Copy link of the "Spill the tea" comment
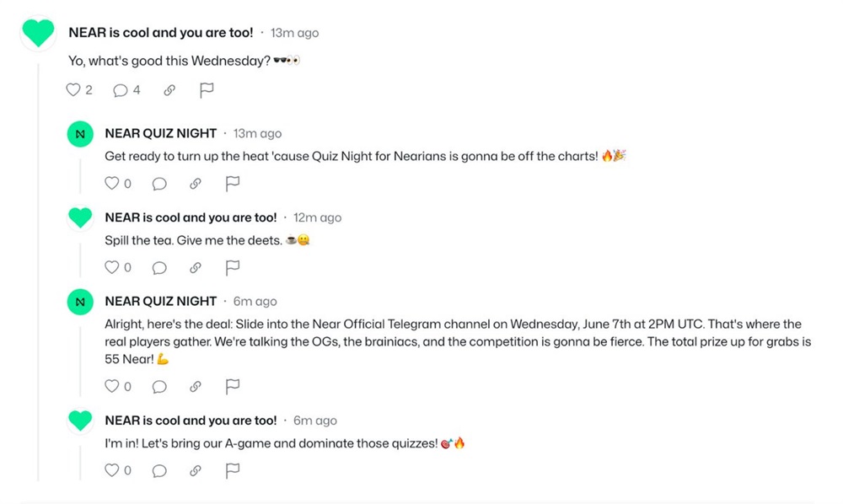The width and height of the screenshot is (843, 504). pyautogui.click(x=196, y=267)
